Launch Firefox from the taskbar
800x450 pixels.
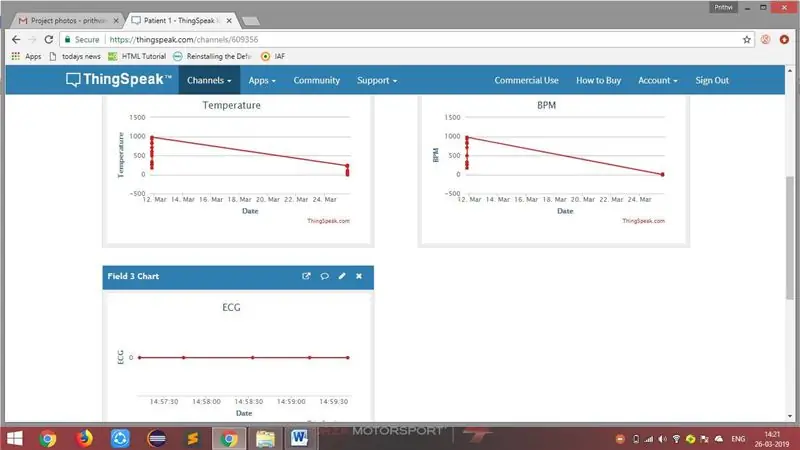click(x=85, y=438)
